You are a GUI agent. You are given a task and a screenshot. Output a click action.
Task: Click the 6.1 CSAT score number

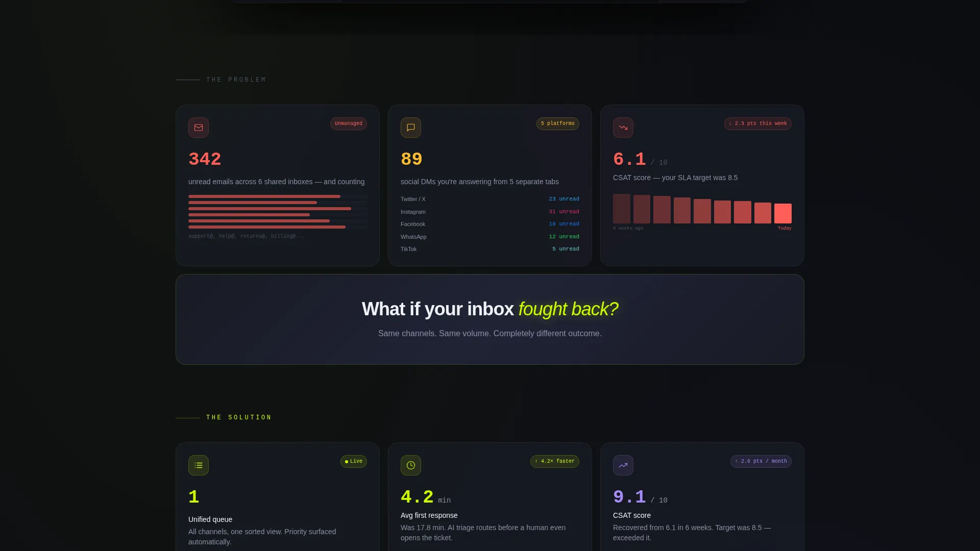click(629, 159)
